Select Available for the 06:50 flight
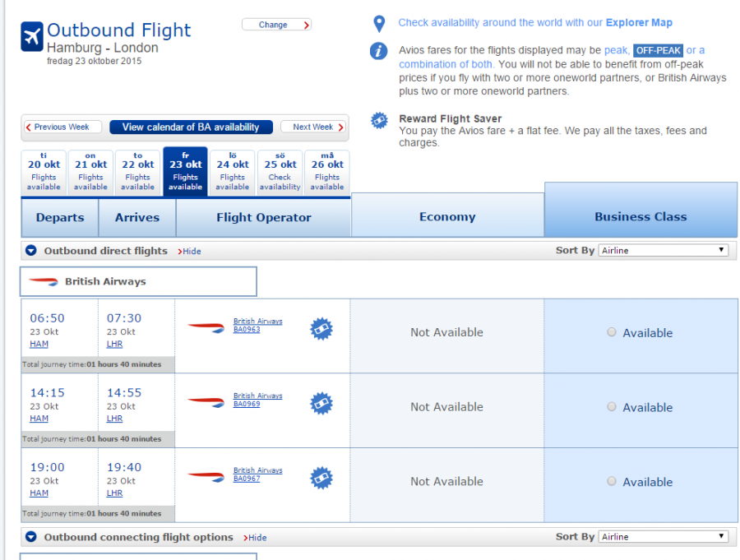This screenshot has width=740, height=560. click(x=611, y=332)
